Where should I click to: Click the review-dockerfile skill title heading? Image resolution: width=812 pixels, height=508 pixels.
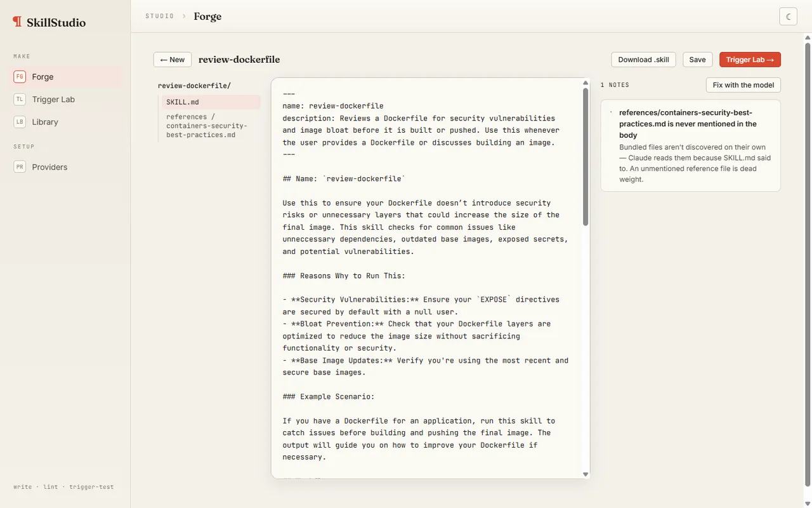point(239,60)
